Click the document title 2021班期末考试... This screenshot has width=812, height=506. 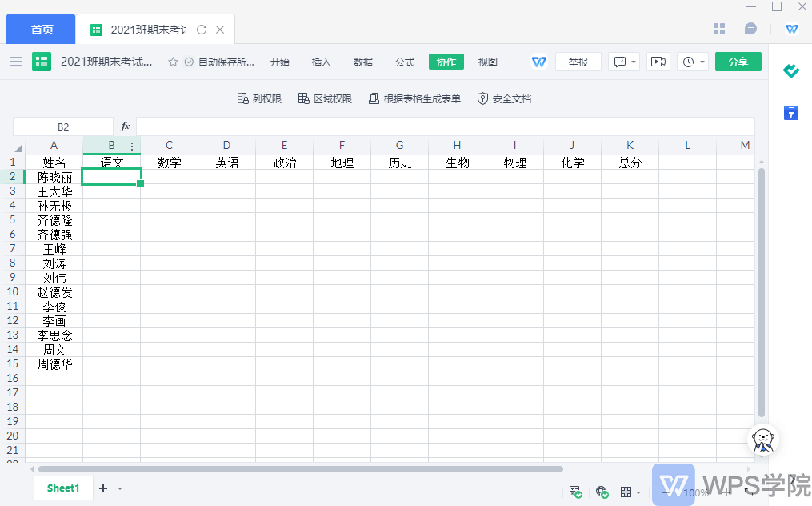(x=106, y=62)
